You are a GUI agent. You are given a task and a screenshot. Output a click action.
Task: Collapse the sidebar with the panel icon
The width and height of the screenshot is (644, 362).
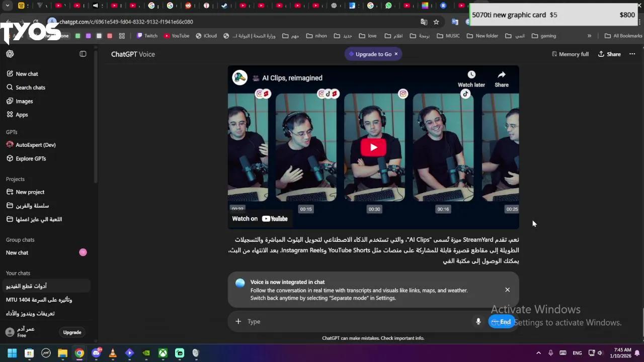point(83,54)
